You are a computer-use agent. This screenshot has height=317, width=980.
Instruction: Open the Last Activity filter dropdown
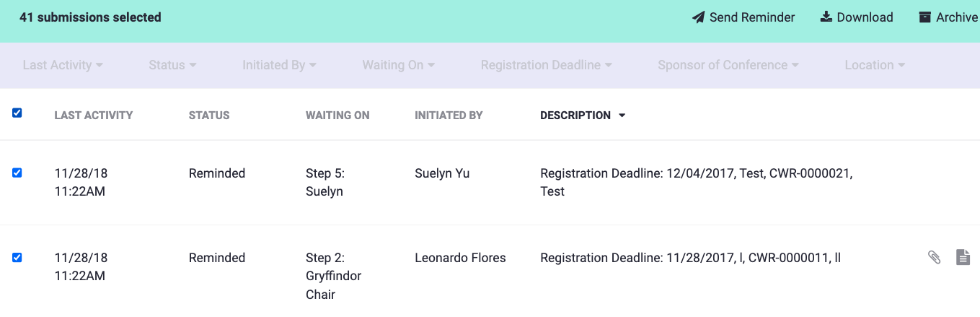pos(63,65)
